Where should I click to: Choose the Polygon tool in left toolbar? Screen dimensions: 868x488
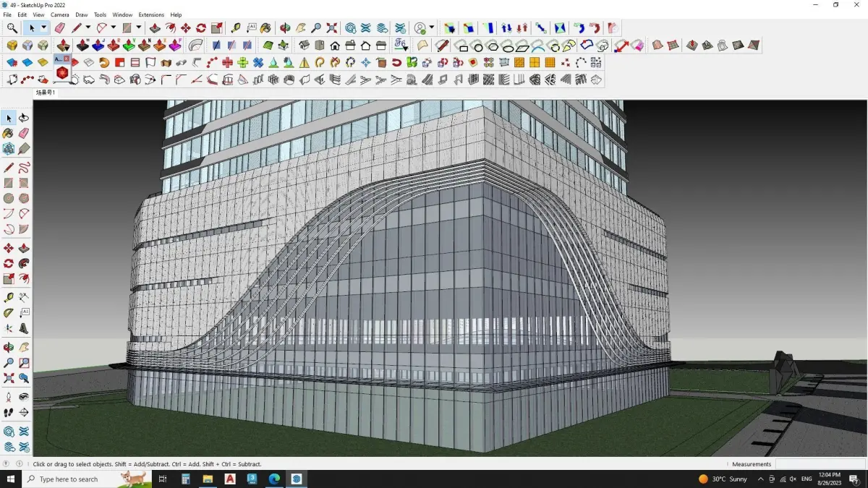pyautogui.click(x=24, y=198)
